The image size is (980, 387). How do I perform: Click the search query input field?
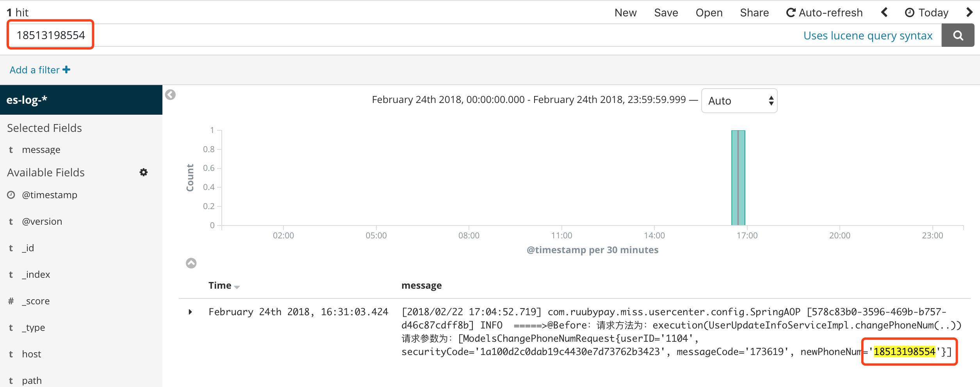429,35
